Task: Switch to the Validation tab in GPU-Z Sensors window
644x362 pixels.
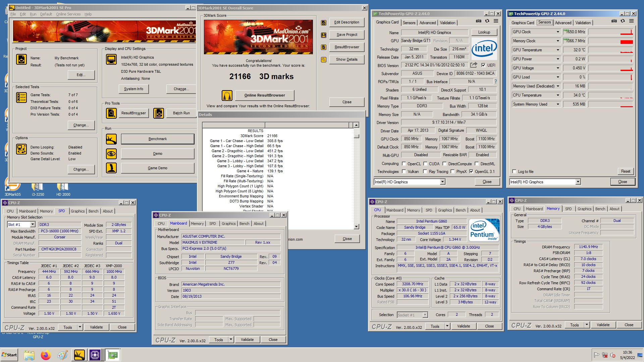Action: [583, 23]
